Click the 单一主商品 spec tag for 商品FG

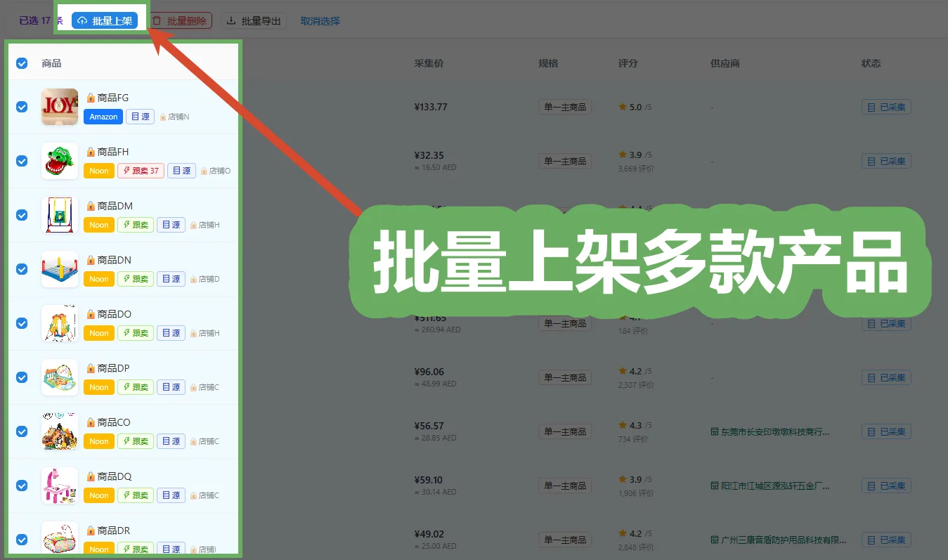[565, 107]
